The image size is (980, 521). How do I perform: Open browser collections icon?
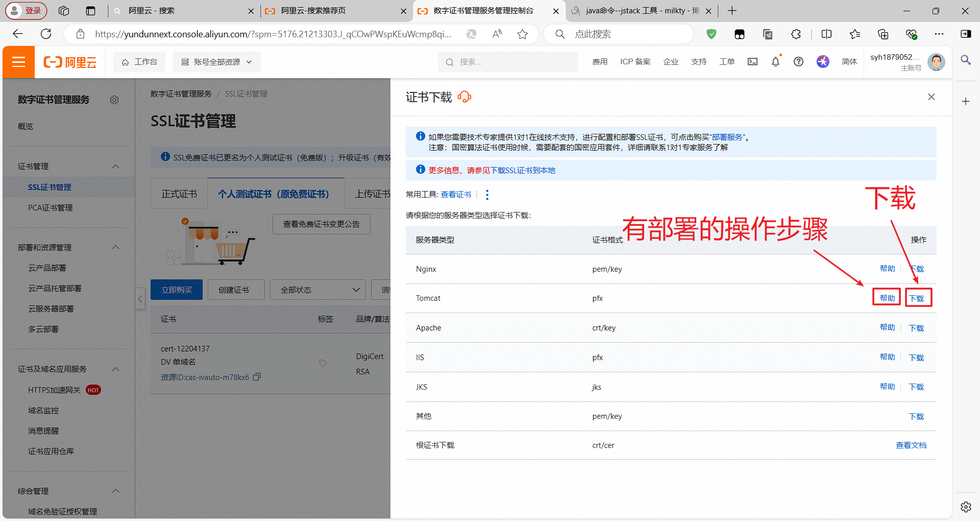[x=883, y=34]
